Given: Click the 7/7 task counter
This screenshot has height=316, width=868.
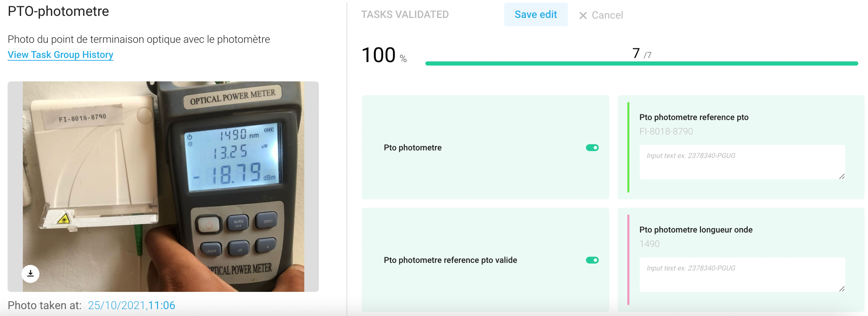Looking at the screenshot, I should (642, 54).
